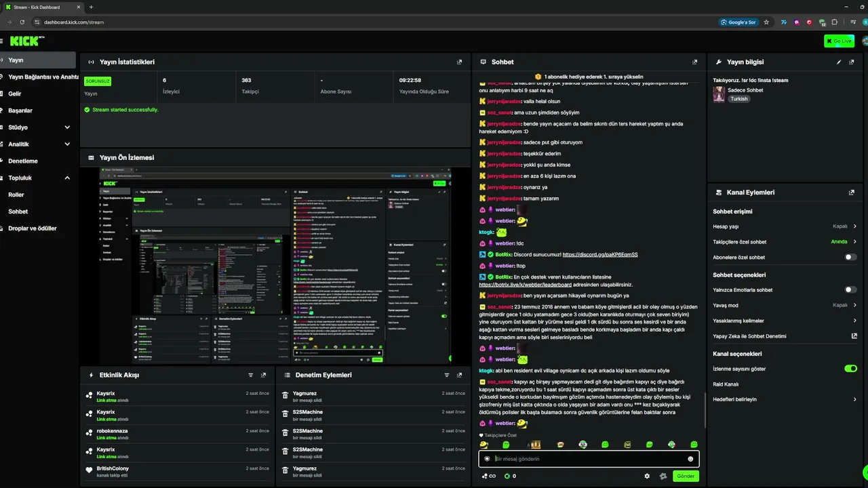Screen dimensions: 868x488
Task: Pop out the Yayın bilgisi panel
Action: pyautogui.click(x=852, y=62)
